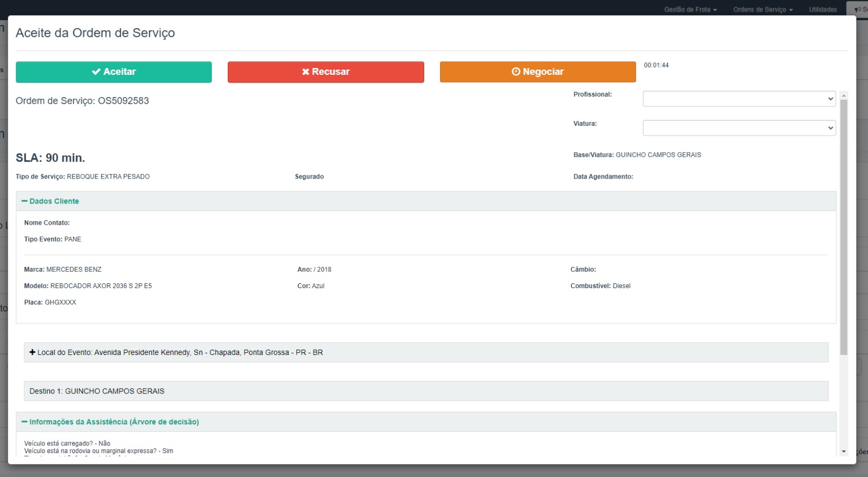Viewport: 868px width, 477px height.
Task: Open the Viatura dropdown list
Action: pos(738,128)
